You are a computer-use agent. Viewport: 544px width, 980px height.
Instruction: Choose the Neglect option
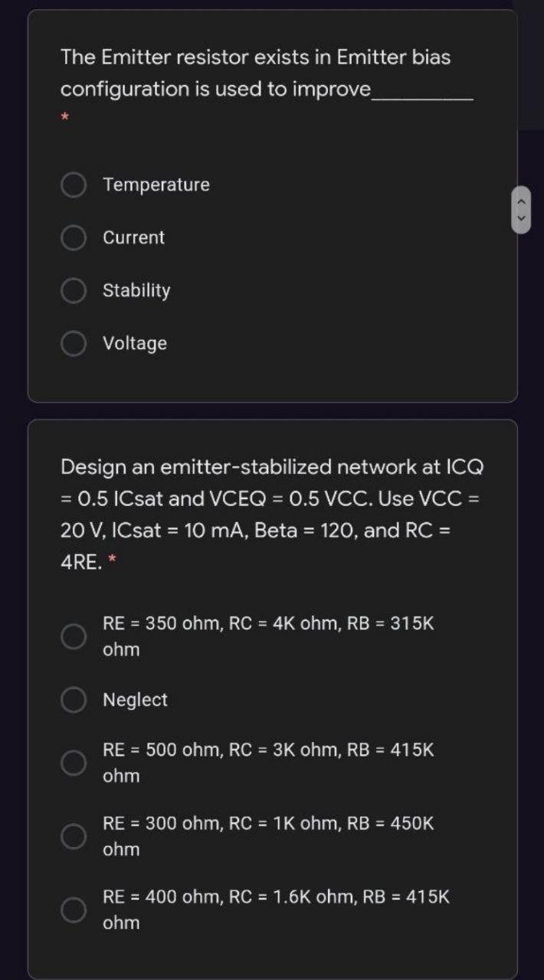(74, 699)
